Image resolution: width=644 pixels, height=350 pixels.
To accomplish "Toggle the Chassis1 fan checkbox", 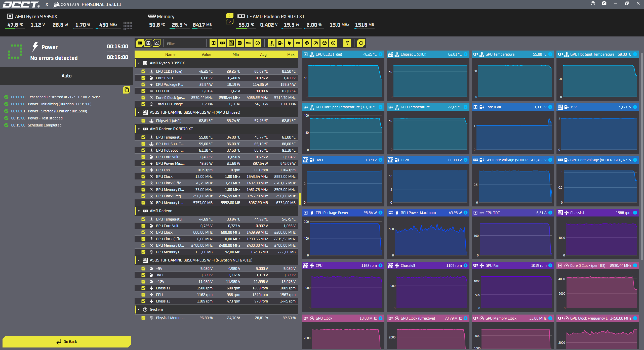I will pos(143,288).
